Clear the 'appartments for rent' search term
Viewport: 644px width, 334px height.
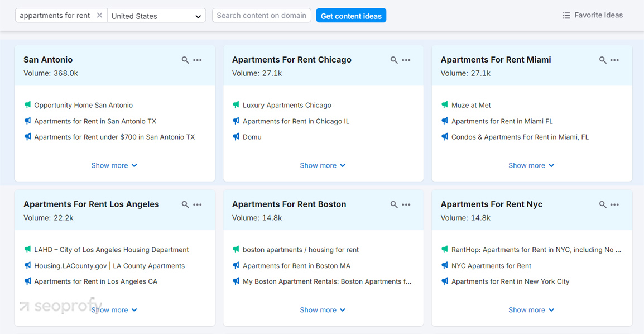click(x=99, y=16)
